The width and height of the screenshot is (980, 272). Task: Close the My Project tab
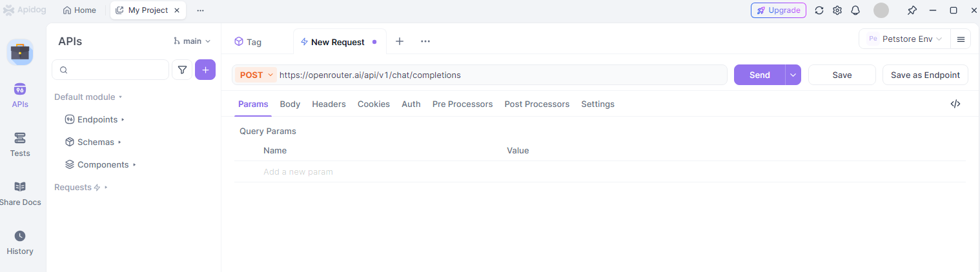pos(177,10)
